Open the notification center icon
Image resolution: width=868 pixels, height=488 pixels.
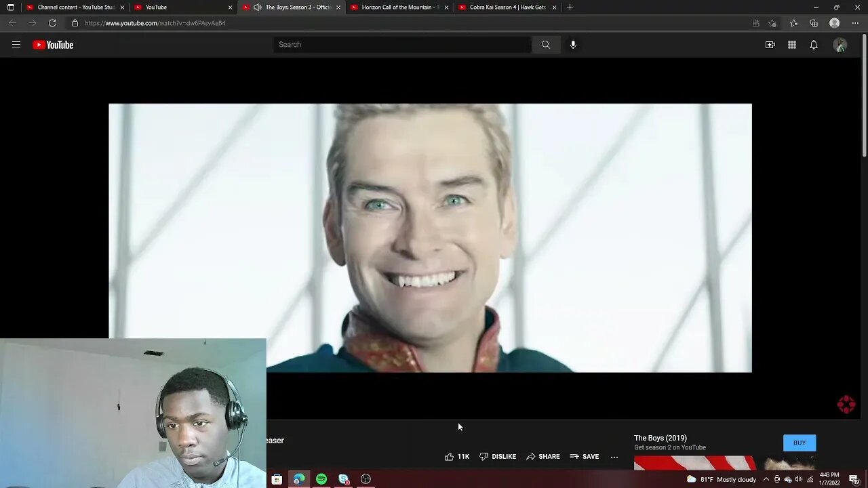854,479
